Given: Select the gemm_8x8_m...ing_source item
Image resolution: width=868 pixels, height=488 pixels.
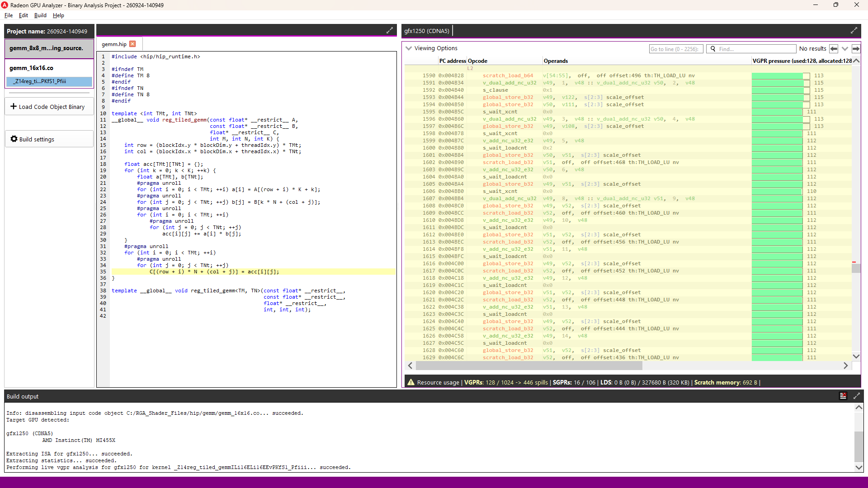Looking at the screenshot, I should click(49, 48).
